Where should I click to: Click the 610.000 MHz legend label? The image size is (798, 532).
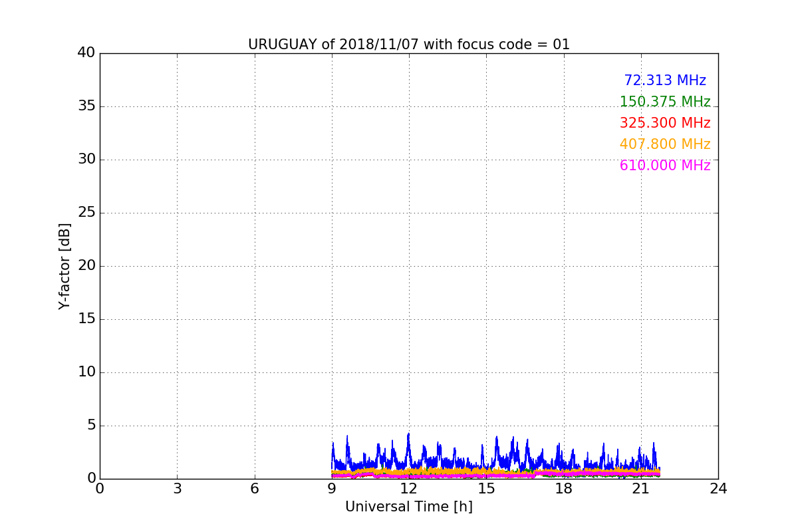tap(665, 166)
